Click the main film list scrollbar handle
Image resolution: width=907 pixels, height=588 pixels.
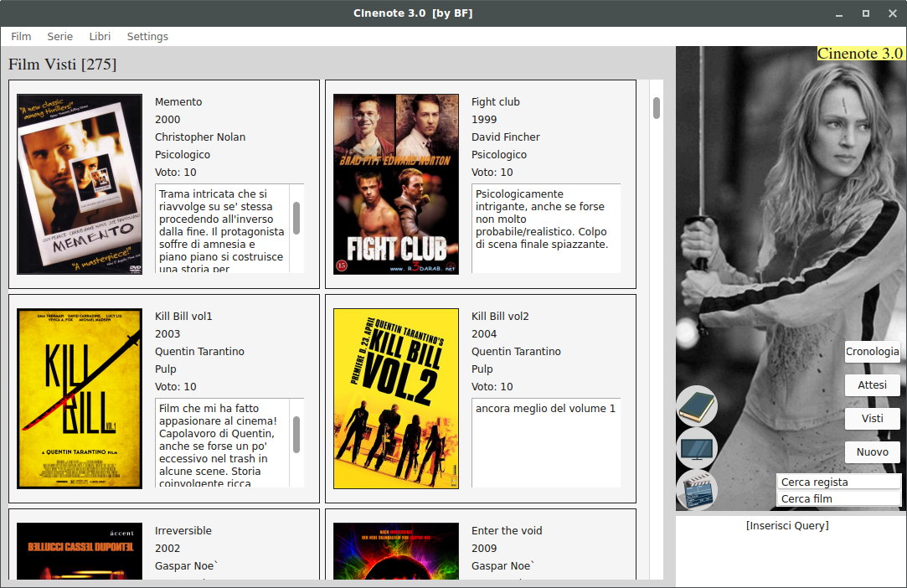click(x=657, y=108)
